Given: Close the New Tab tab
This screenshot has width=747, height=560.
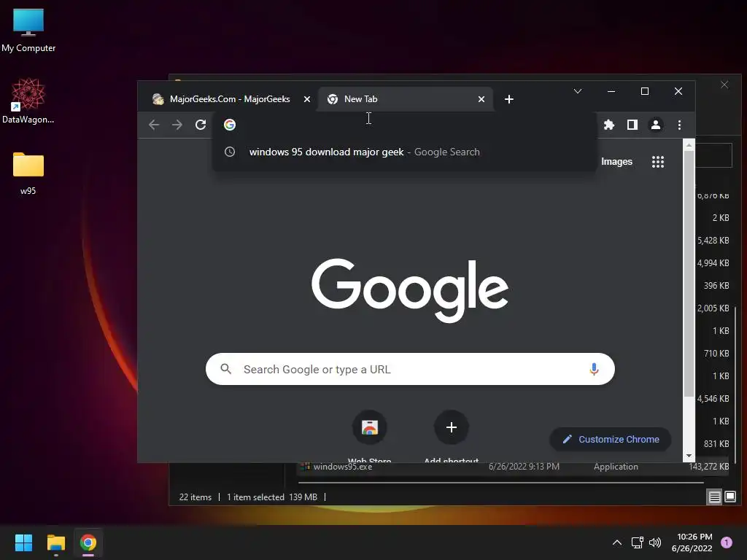Looking at the screenshot, I should tap(481, 99).
